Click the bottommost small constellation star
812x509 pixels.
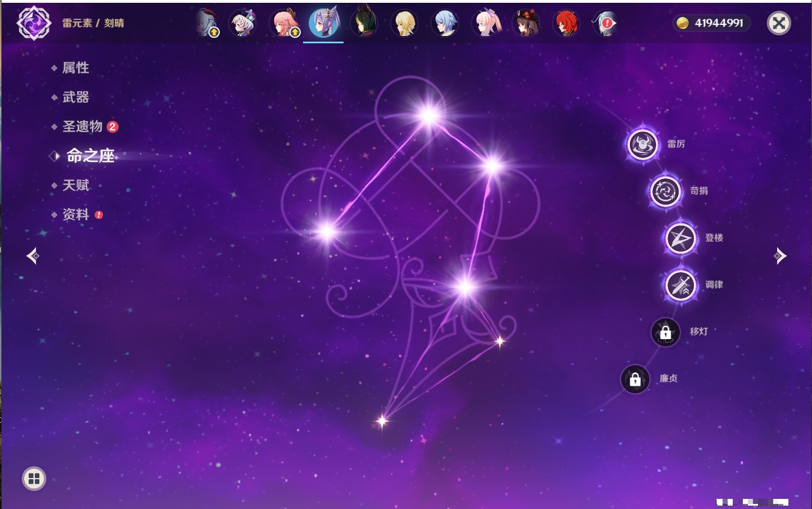point(382,421)
